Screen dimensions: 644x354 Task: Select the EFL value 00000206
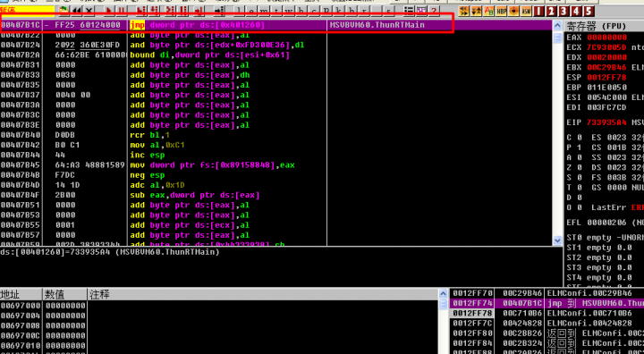click(x=606, y=223)
